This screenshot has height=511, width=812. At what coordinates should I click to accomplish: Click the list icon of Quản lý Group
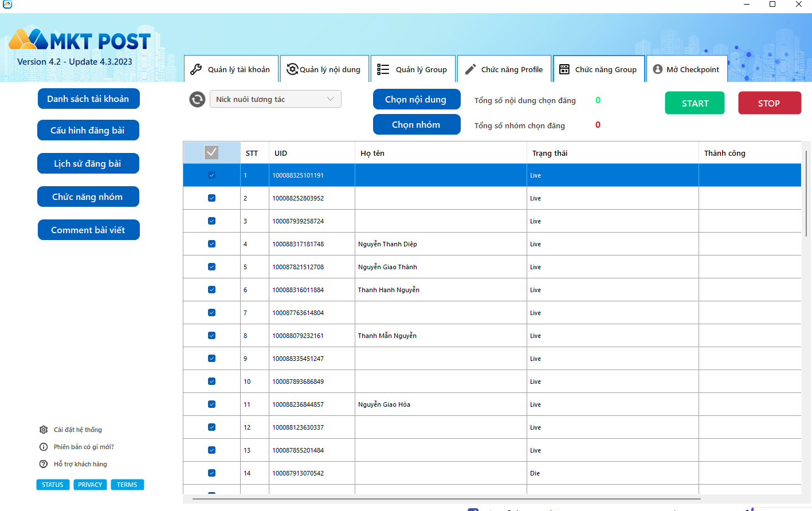383,69
